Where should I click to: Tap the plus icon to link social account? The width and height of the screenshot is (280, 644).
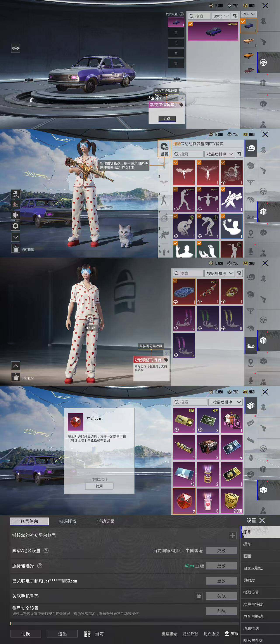coord(233,535)
